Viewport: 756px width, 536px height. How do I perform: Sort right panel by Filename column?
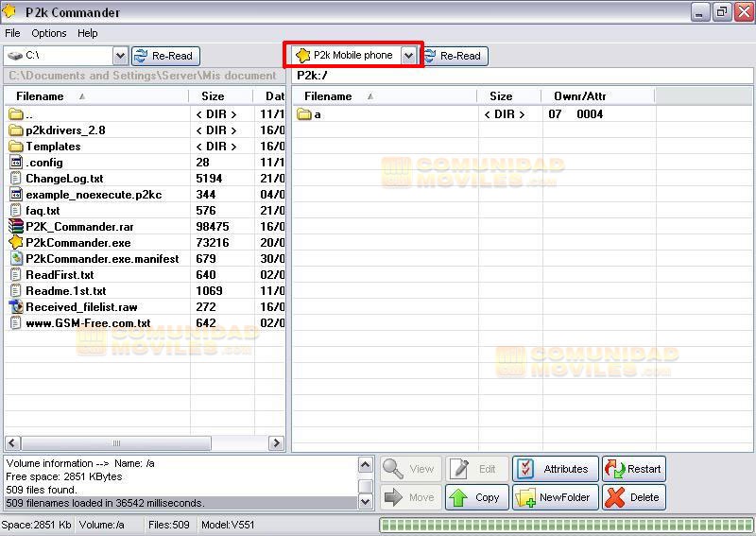(x=385, y=96)
